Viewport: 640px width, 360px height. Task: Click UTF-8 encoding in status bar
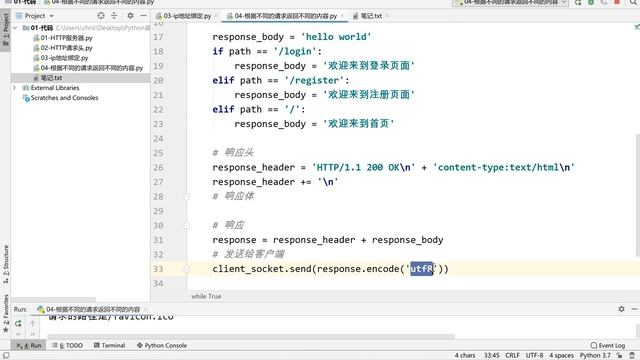coord(534,356)
